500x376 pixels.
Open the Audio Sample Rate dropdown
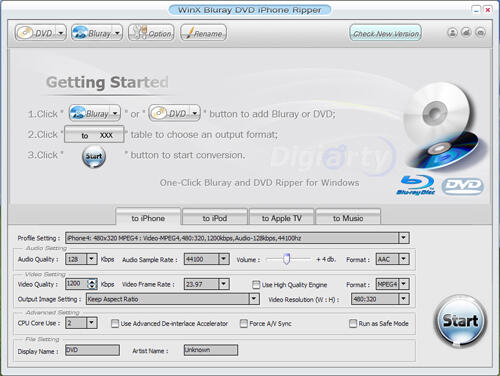click(x=224, y=259)
